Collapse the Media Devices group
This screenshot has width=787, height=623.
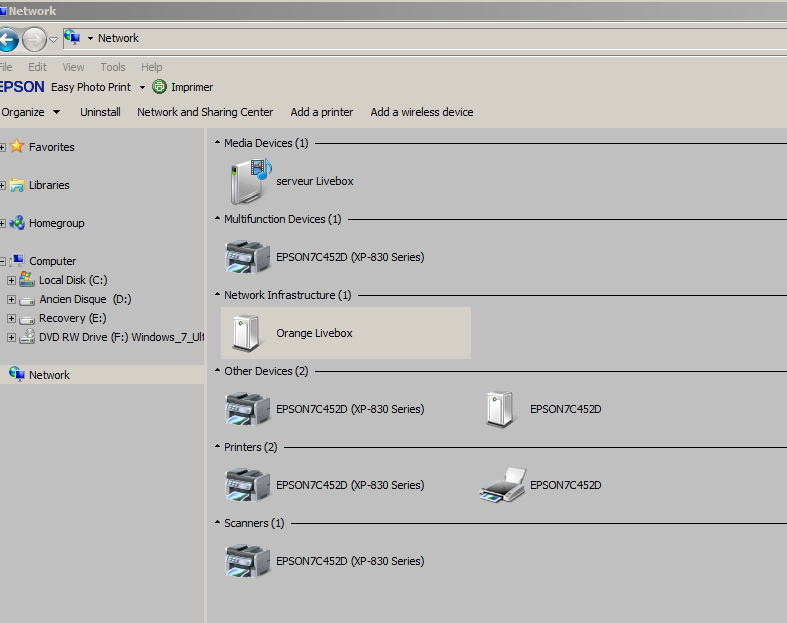218,143
